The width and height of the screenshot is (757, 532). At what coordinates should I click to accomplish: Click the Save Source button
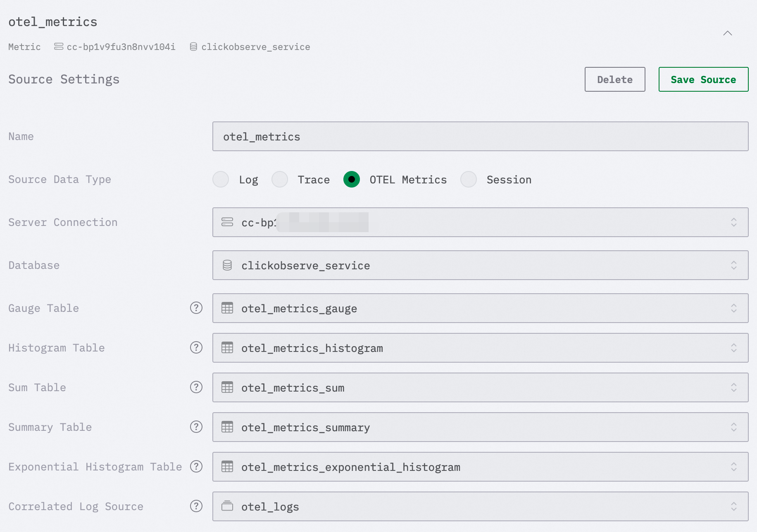click(703, 79)
